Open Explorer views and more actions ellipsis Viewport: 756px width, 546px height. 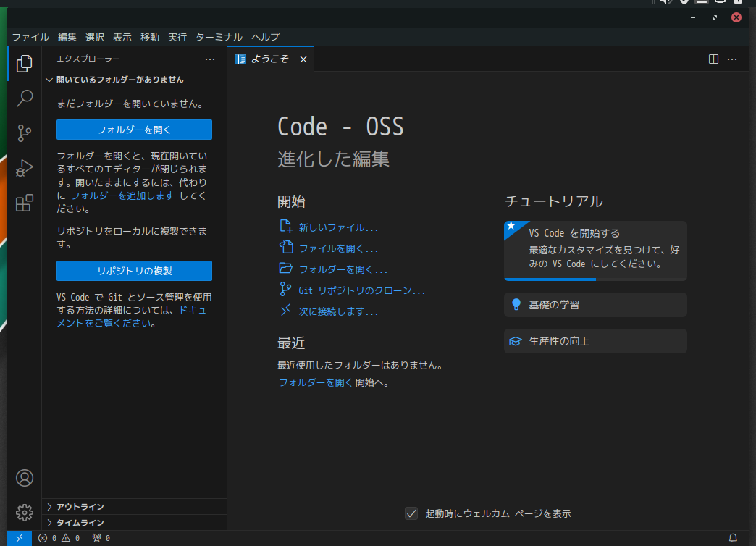[x=210, y=59]
